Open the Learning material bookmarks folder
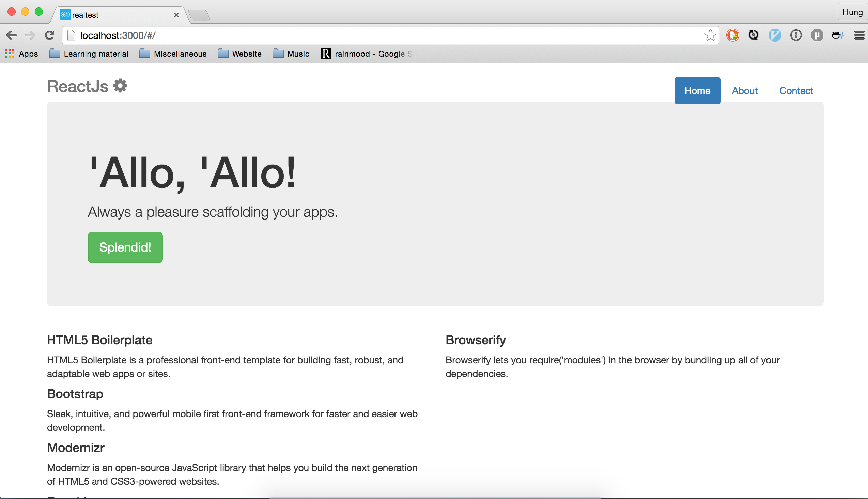Screen dimensions: 868x499 (89, 54)
